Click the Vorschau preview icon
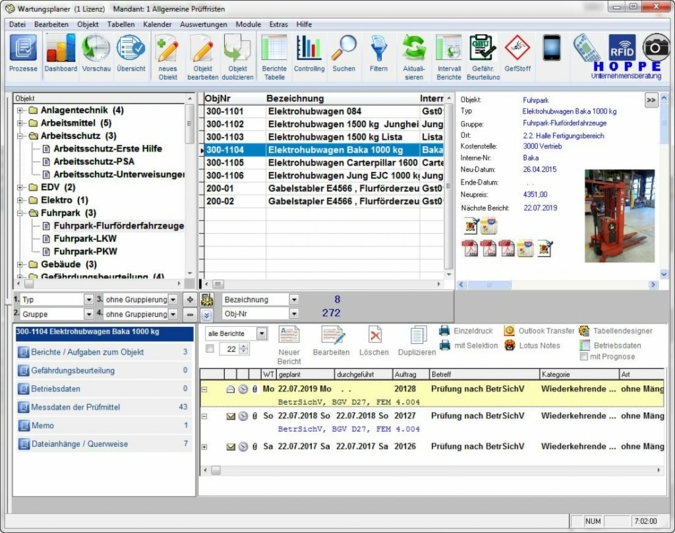The image size is (675, 533). pos(96,53)
